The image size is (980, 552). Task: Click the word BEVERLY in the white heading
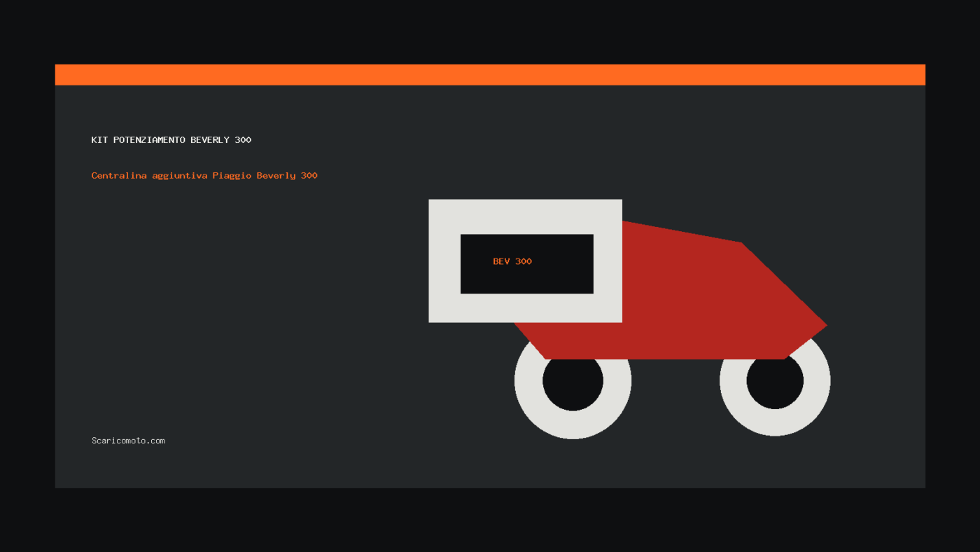coord(210,140)
